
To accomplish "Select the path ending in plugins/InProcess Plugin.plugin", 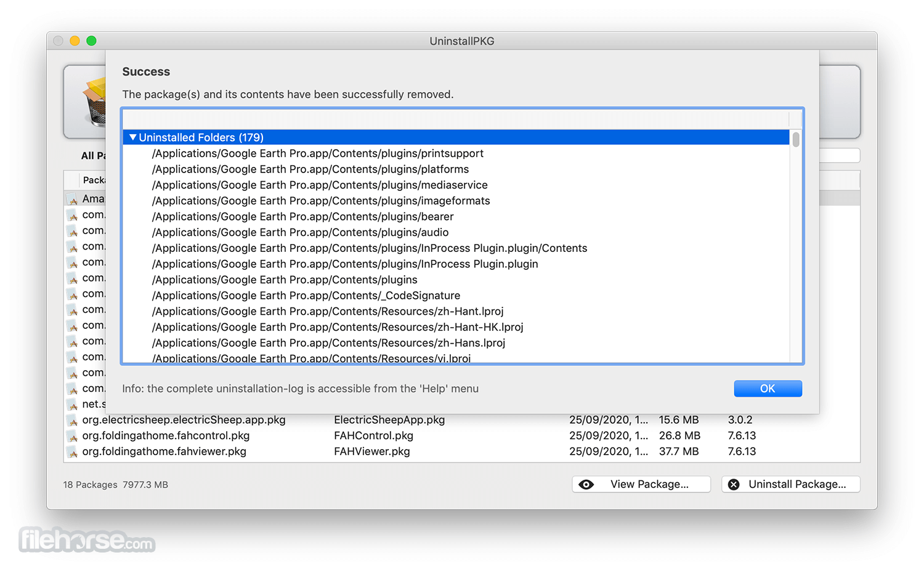I will [x=345, y=264].
